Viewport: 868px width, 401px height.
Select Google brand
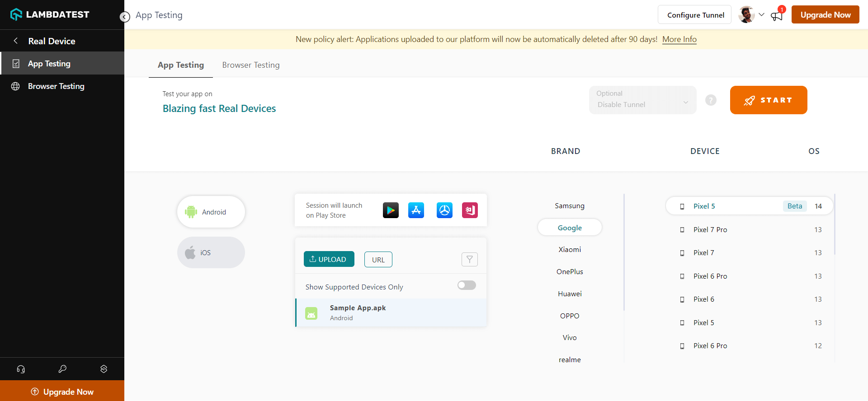click(x=570, y=228)
